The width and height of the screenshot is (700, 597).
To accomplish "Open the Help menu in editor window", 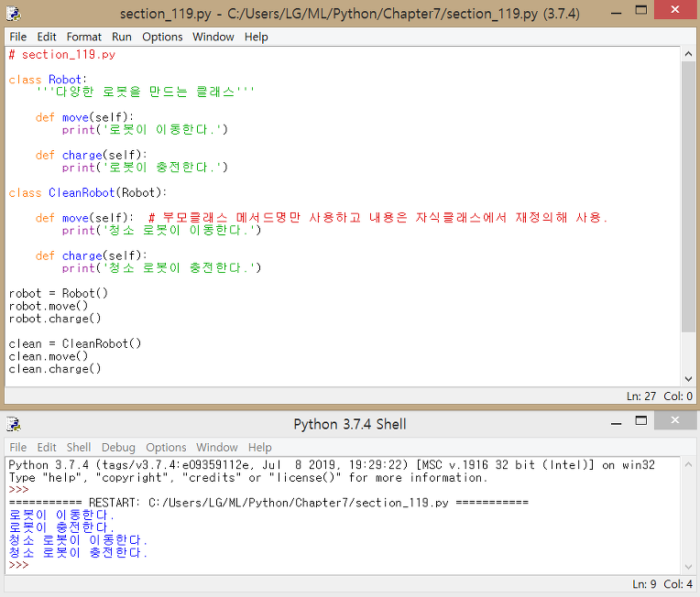I will (257, 37).
